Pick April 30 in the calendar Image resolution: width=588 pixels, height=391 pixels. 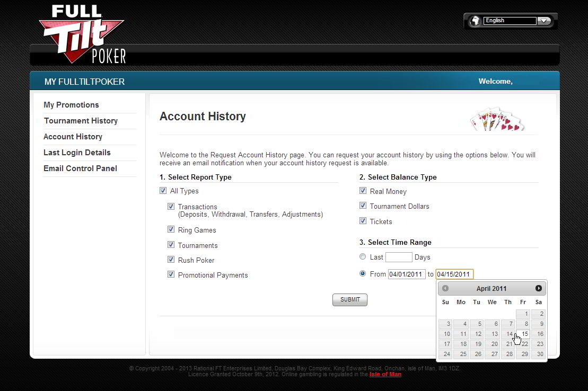[x=539, y=354]
